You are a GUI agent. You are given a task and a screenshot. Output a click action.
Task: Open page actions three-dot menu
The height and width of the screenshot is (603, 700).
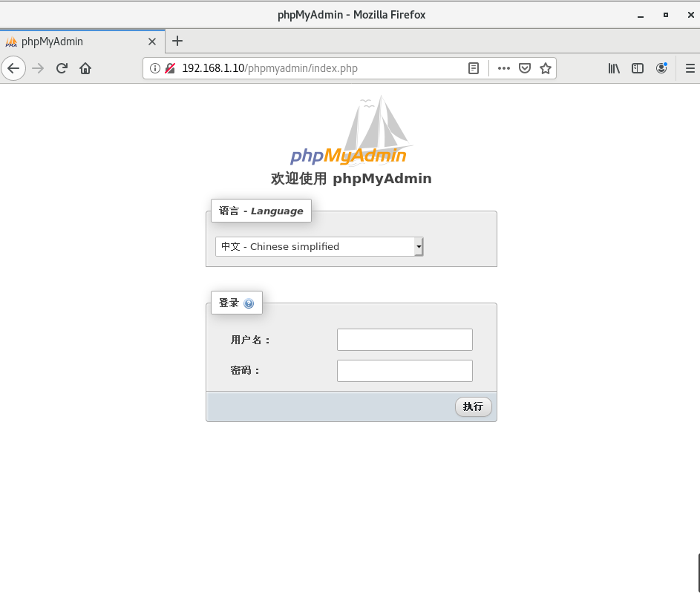tap(503, 68)
